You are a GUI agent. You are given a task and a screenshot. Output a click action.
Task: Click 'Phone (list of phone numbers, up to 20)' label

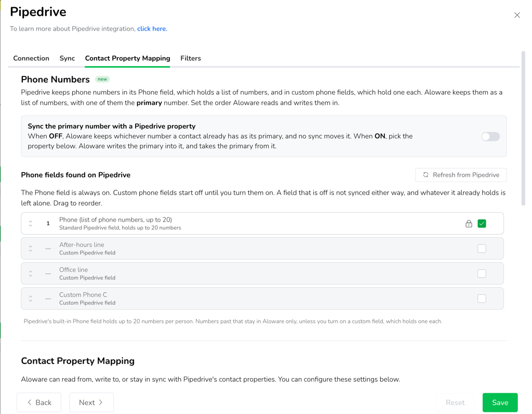(116, 219)
